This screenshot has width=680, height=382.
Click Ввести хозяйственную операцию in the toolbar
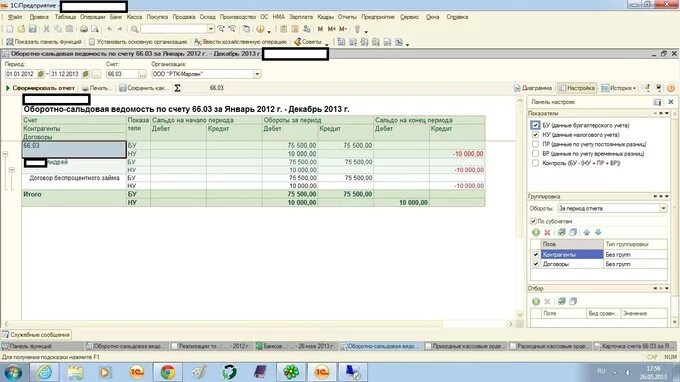click(x=240, y=42)
